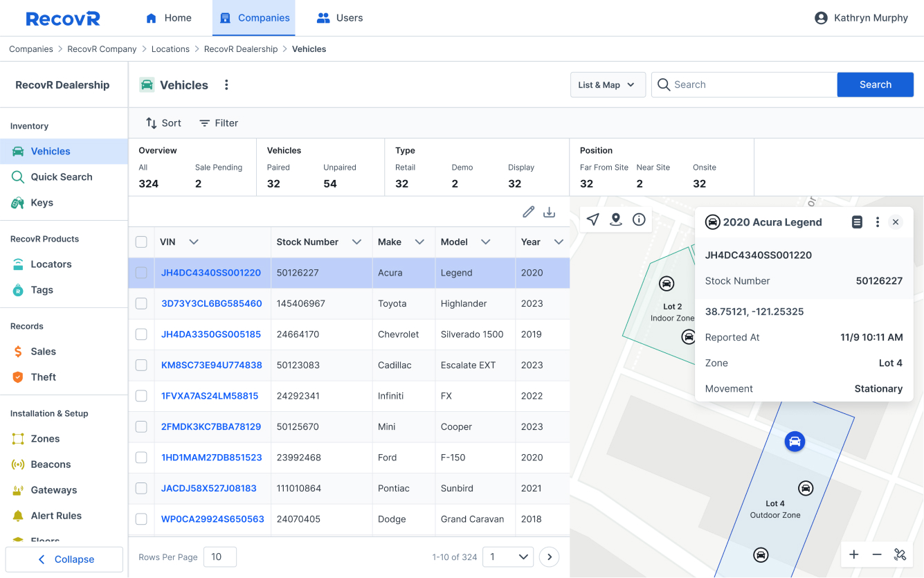Switch the map to satellite view
This screenshot has height=578, width=924.
click(900, 554)
